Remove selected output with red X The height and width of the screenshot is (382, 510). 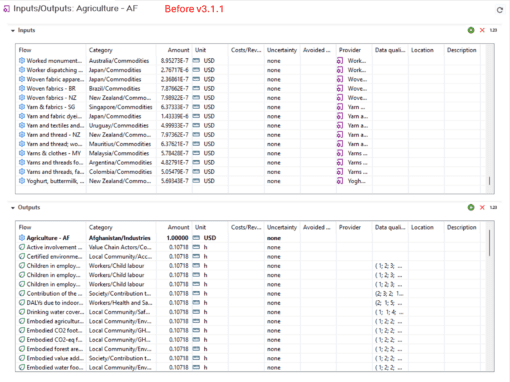(x=482, y=207)
